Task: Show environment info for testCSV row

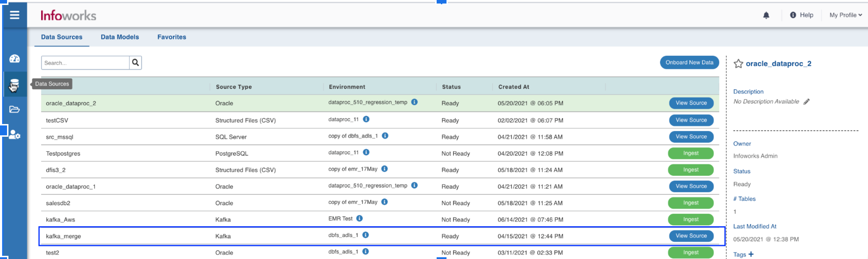Action: (366, 119)
